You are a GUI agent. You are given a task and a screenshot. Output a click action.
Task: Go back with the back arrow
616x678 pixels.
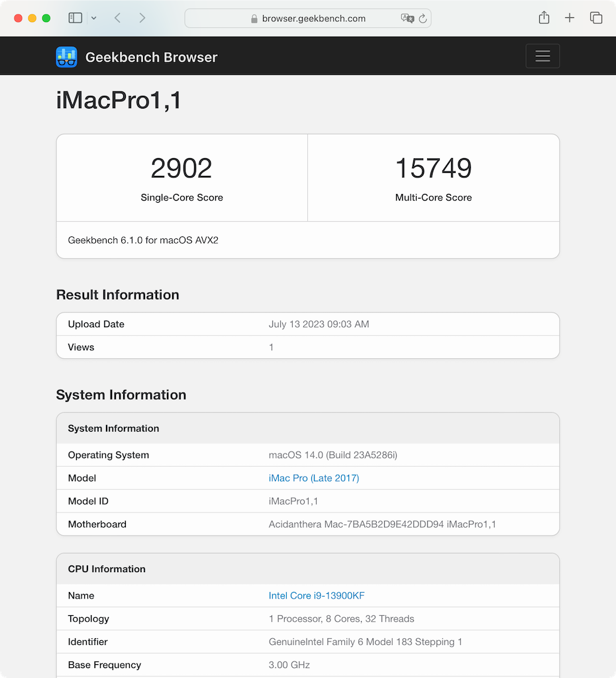(117, 18)
